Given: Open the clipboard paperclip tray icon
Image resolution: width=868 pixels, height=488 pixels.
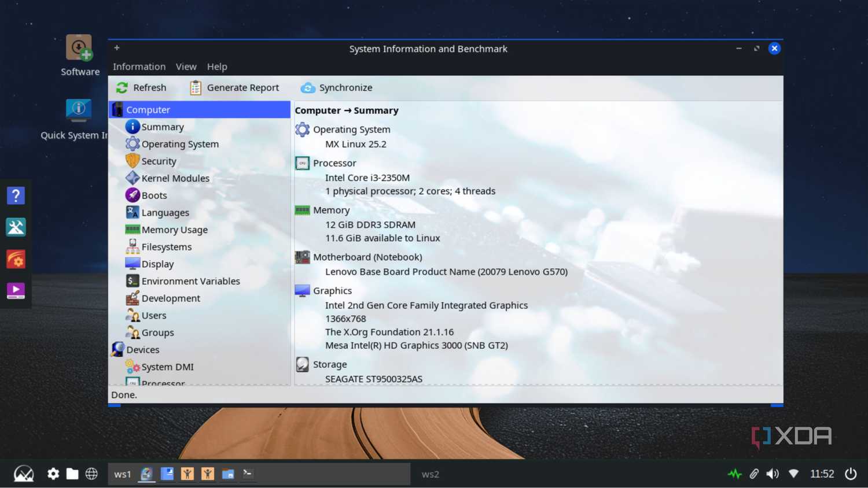Looking at the screenshot, I should coord(754,474).
